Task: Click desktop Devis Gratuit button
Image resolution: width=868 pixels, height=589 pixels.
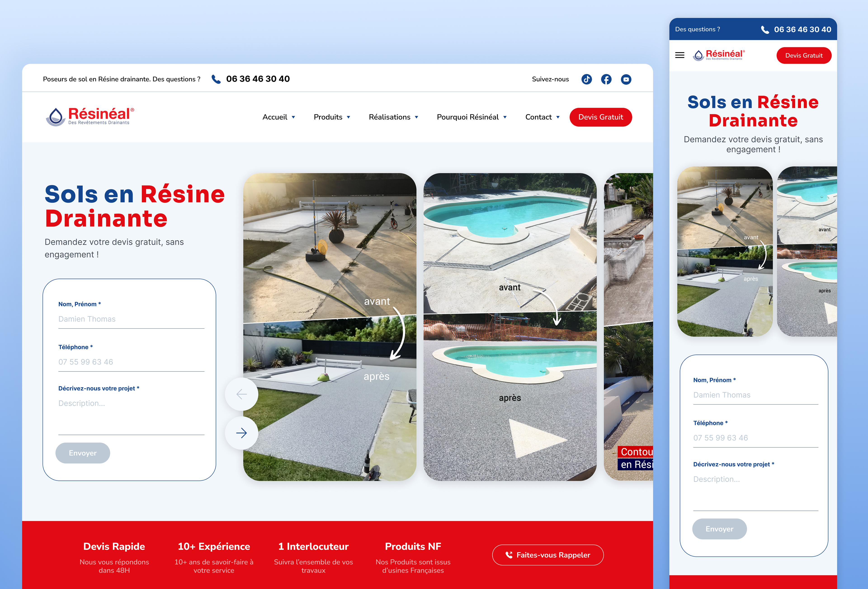Action: (x=601, y=117)
